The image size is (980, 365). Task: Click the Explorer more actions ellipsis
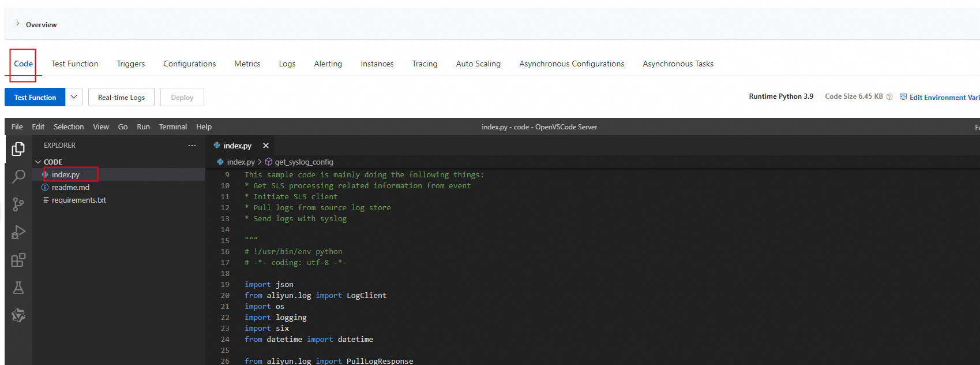pyautogui.click(x=192, y=146)
